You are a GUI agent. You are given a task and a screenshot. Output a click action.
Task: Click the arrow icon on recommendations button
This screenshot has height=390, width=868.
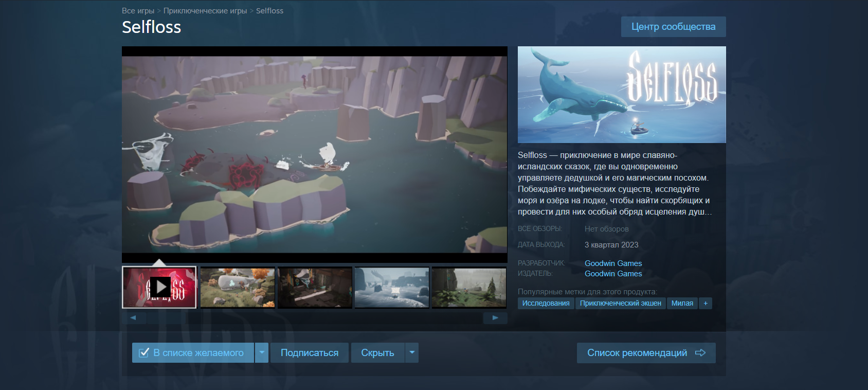click(x=700, y=353)
